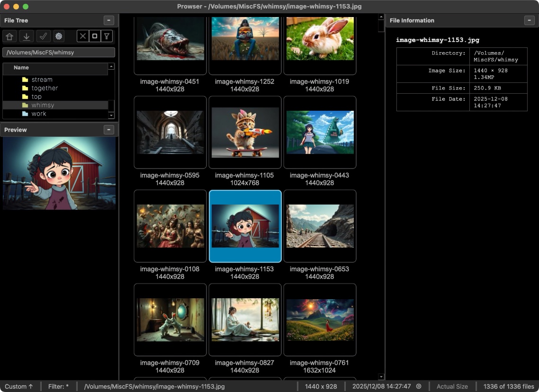Click Actual Size in the status bar

(452, 386)
